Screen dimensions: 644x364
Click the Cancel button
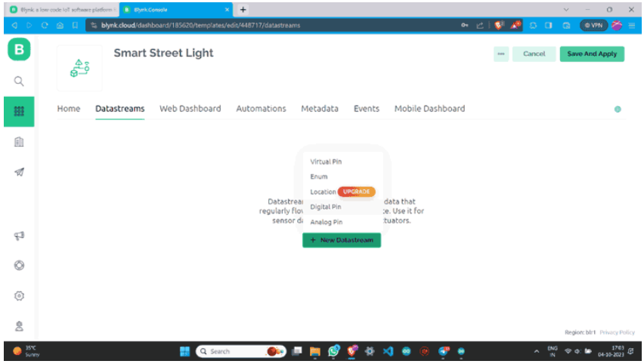(534, 54)
